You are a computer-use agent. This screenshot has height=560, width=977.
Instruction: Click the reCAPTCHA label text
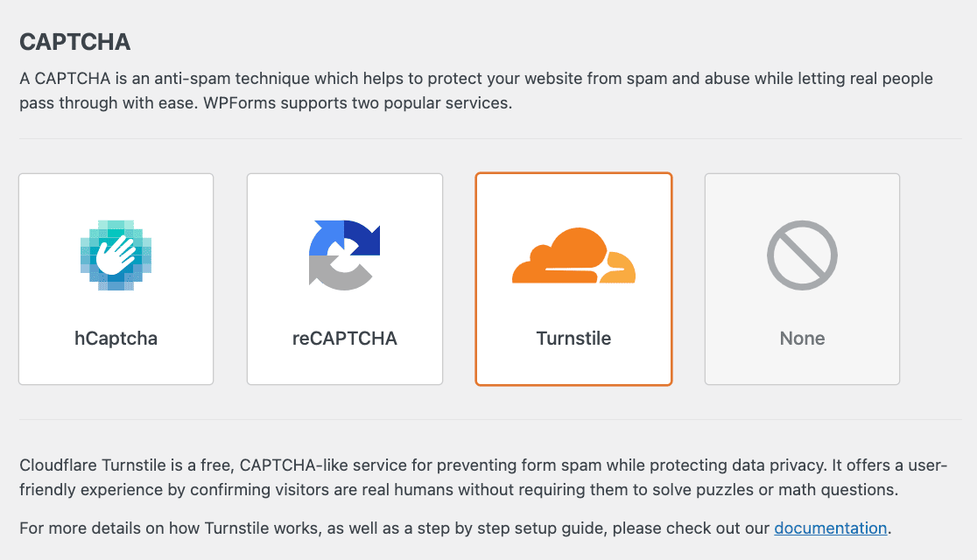pos(344,339)
